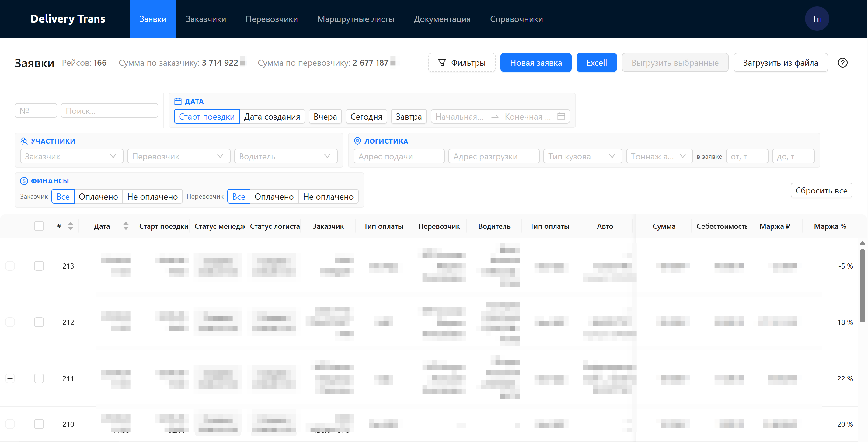Tick the checkbox for request 212
The height and width of the screenshot is (442, 868).
[39, 322]
